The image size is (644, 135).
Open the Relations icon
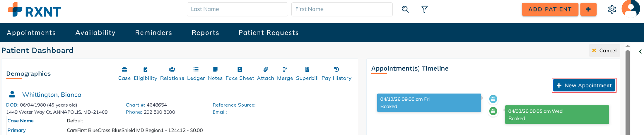pyautogui.click(x=172, y=70)
